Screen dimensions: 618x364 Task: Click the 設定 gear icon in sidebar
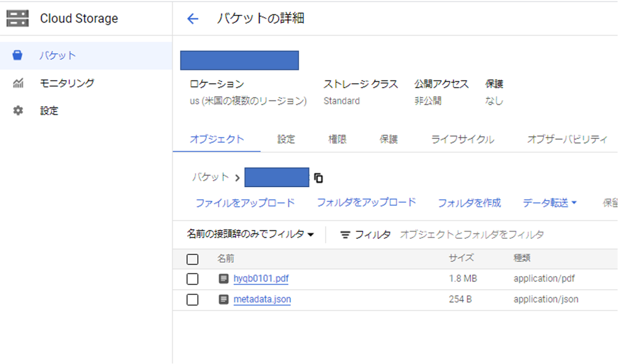point(18,111)
